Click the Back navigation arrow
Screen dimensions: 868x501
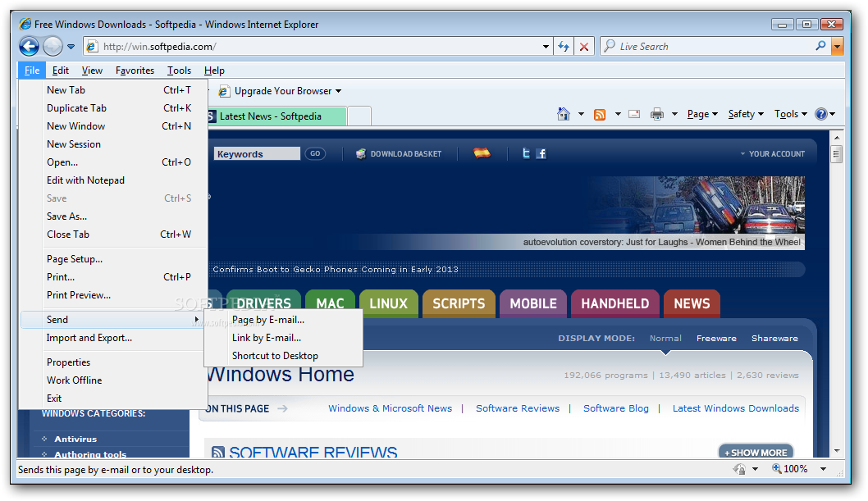pyautogui.click(x=29, y=47)
